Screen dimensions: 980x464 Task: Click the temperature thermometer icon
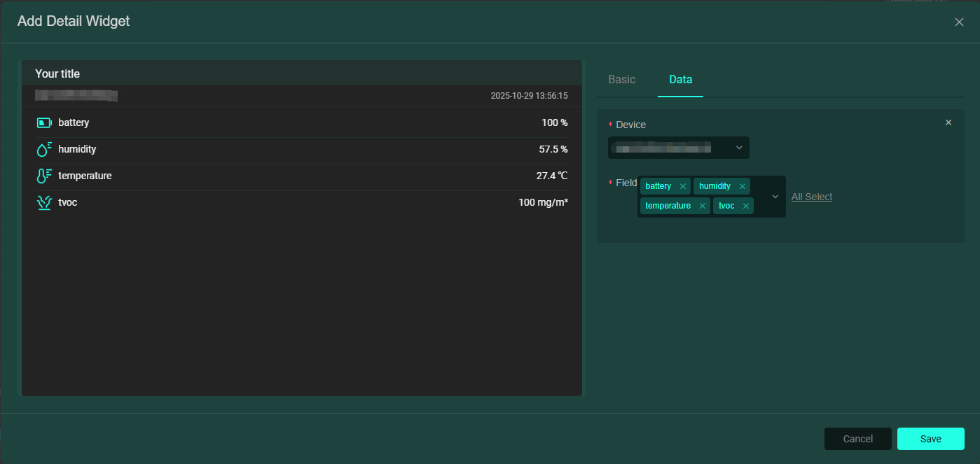pyautogui.click(x=44, y=176)
